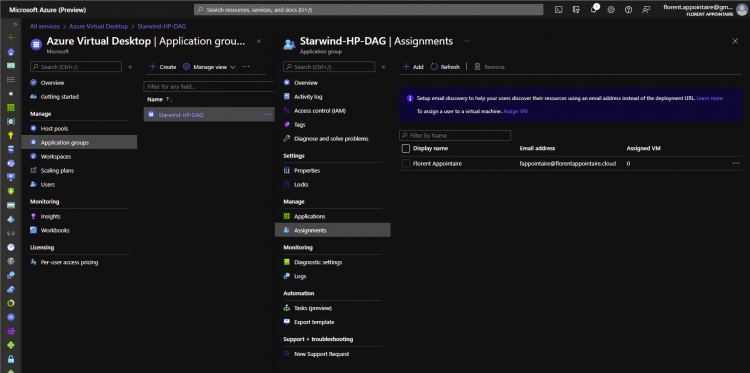Screen dimensions: 750x373
Task: Focus the top search resources field
Action: (x=368, y=10)
